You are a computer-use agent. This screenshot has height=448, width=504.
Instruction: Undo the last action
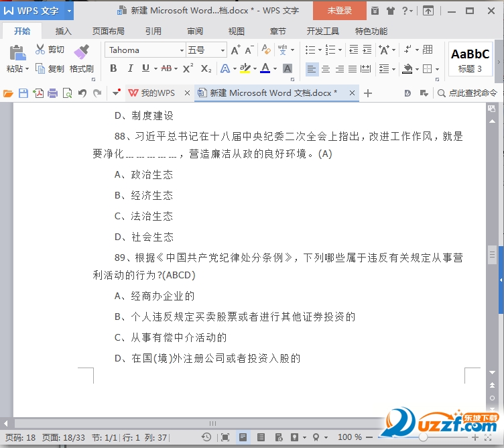tap(82, 93)
